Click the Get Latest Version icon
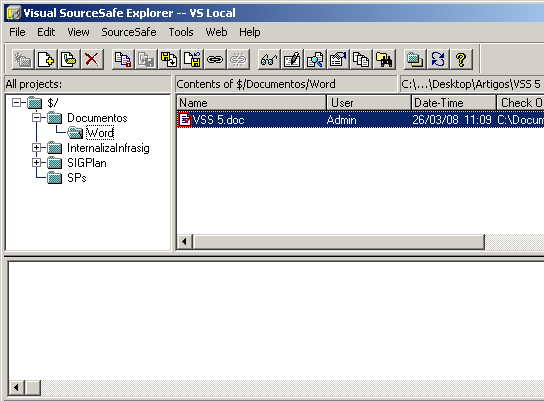The image size is (544, 401). point(123,59)
